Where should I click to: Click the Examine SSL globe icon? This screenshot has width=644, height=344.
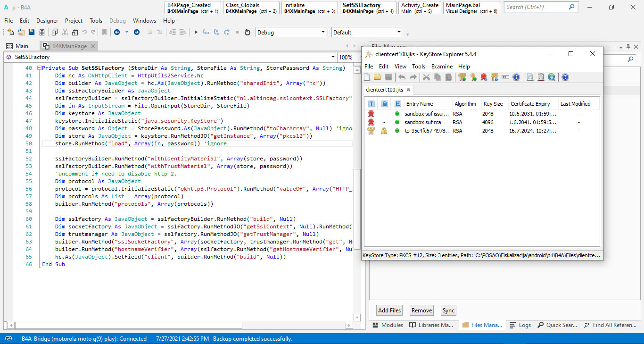552,77
